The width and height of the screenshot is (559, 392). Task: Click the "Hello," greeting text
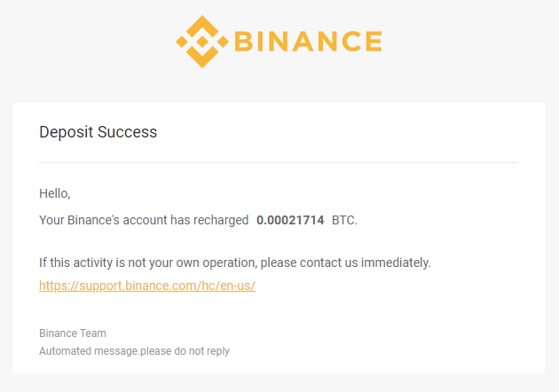point(55,192)
